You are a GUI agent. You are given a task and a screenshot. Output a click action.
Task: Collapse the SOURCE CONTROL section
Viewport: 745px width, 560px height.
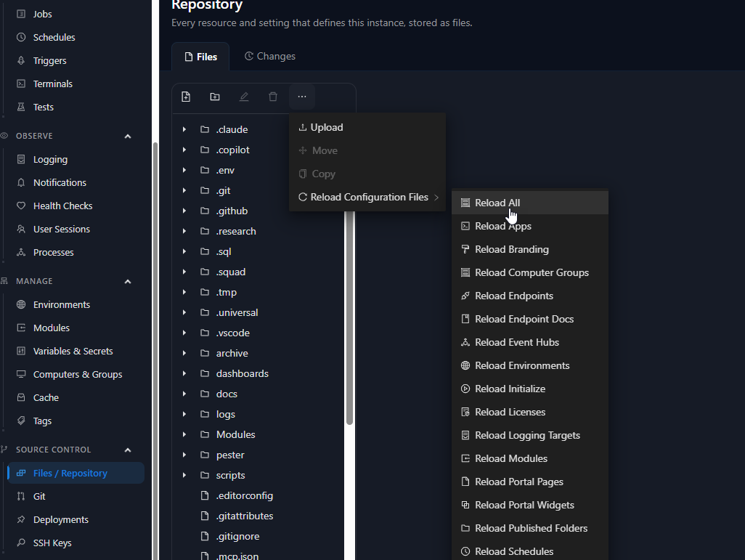click(x=127, y=450)
